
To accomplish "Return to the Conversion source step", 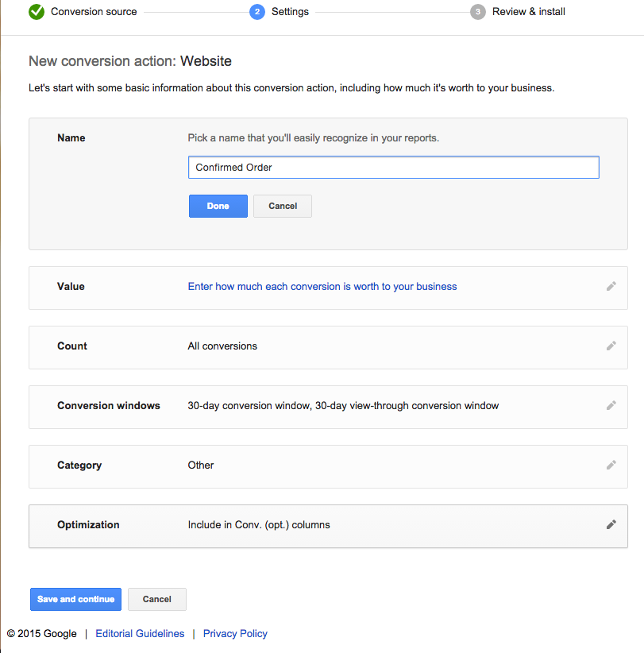I will click(94, 12).
